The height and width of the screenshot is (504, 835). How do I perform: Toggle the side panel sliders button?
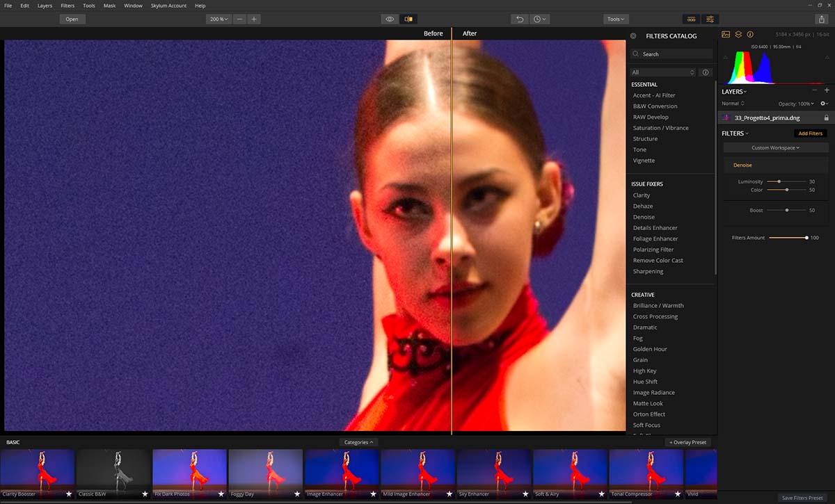pyautogui.click(x=710, y=19)
